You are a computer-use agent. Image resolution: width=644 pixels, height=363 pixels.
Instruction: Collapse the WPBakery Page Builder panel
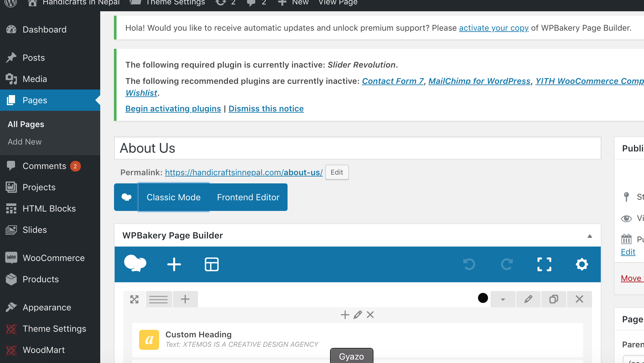589,236
